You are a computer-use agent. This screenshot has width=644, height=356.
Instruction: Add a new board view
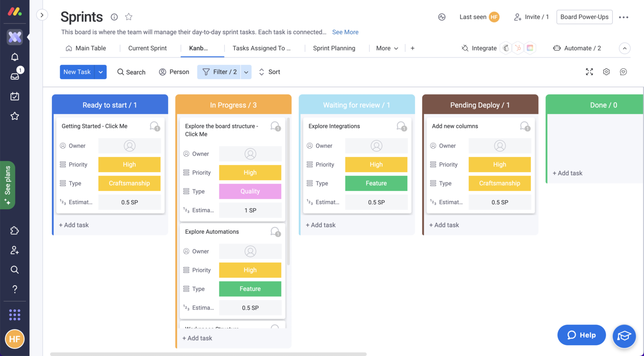click(x=413, y=48)
